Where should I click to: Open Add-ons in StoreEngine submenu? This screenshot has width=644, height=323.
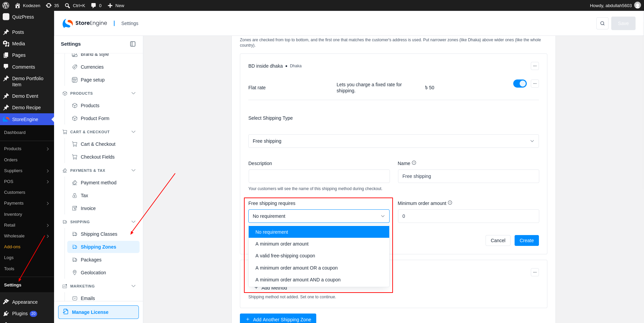click(12, 247)
